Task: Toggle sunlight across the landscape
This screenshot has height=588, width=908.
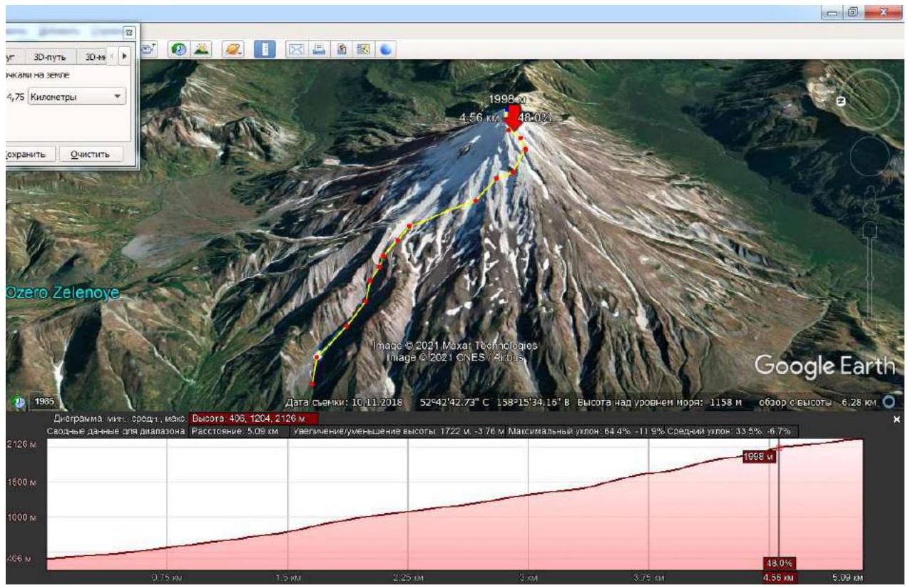Action: click(200, 49)
